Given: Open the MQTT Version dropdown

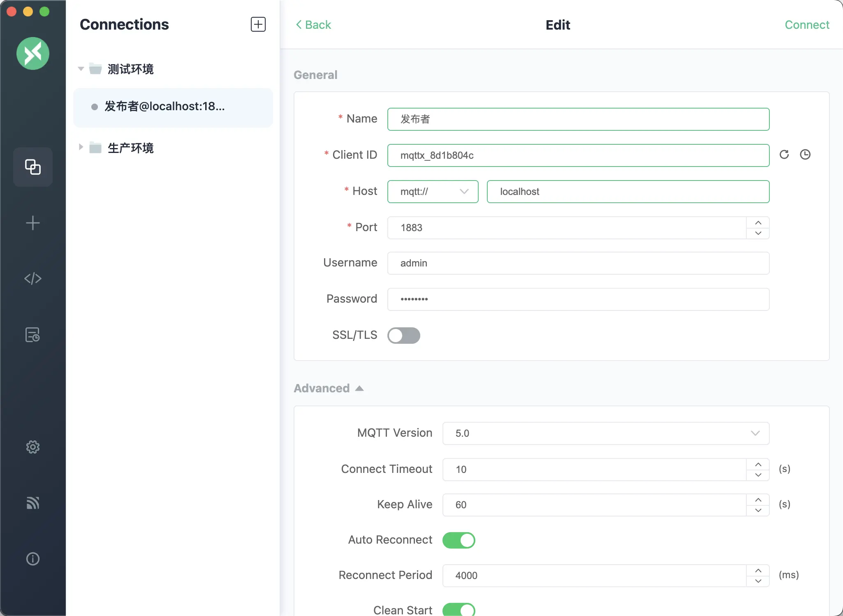Looking at the screenshot, I should [605, 433].
